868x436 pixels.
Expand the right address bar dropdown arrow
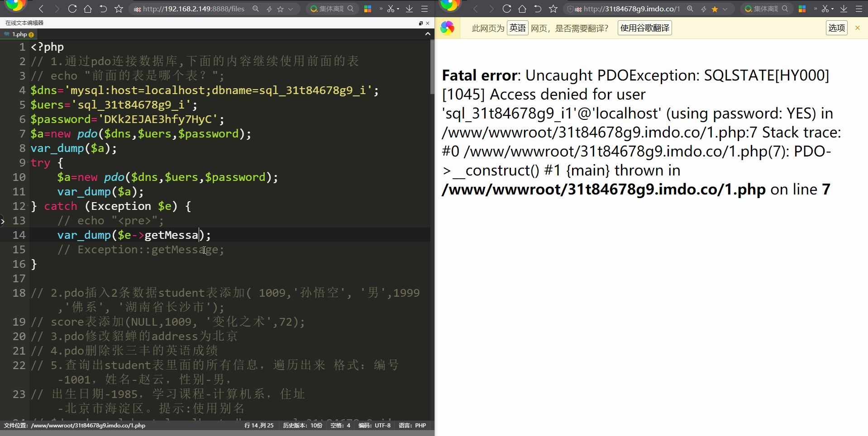click(x=725, y=9)
